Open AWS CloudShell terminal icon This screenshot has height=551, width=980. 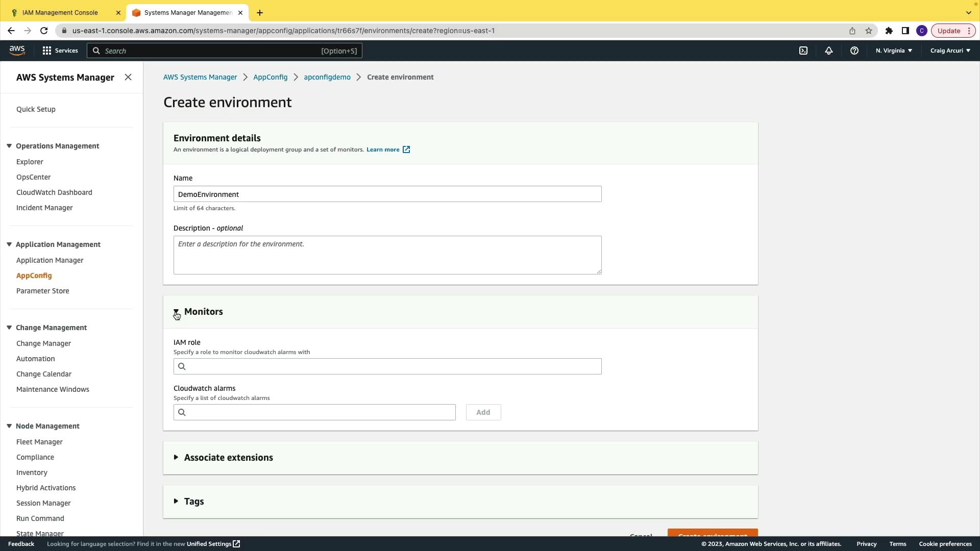pyautogui.click(x=803, y=51)
